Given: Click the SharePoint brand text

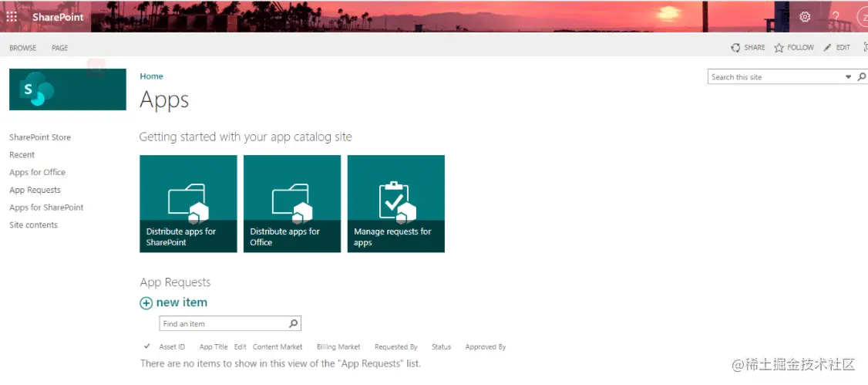Looking at the screenshot, I should 58,17.
